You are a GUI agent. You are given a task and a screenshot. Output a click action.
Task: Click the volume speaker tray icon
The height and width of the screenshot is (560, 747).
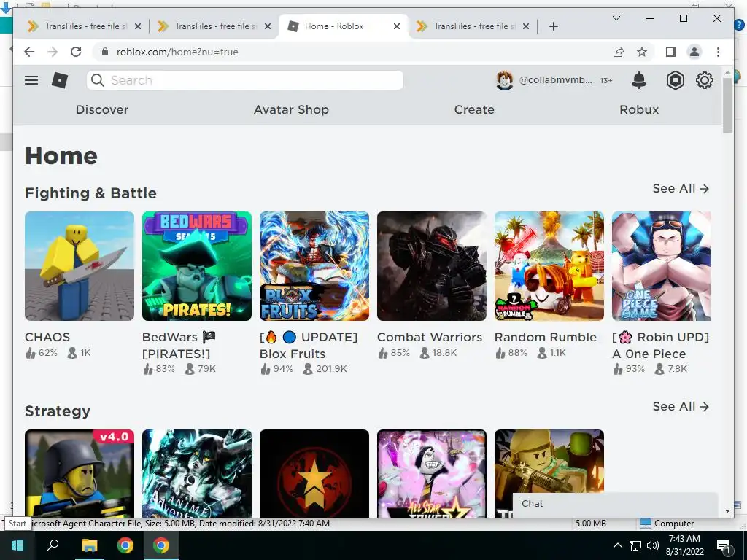pyautogui.click(x=653, y=545)
